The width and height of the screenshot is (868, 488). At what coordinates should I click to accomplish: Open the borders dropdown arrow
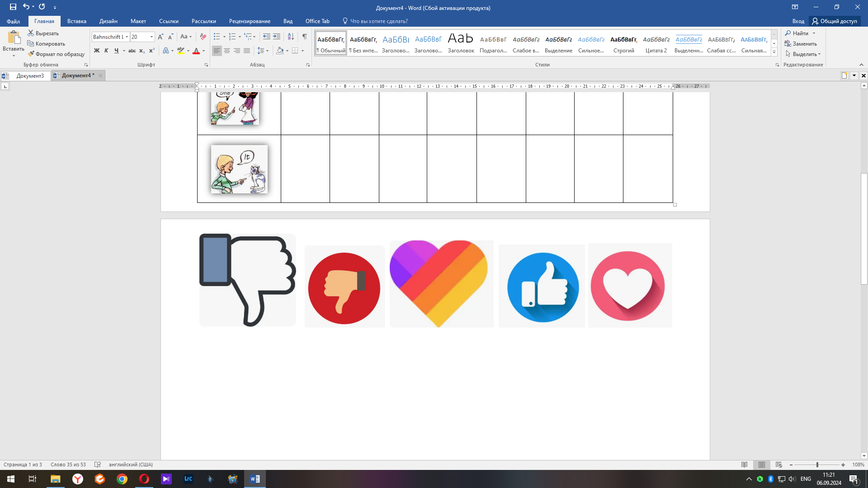pyautogui.click(x=302, y=51)
